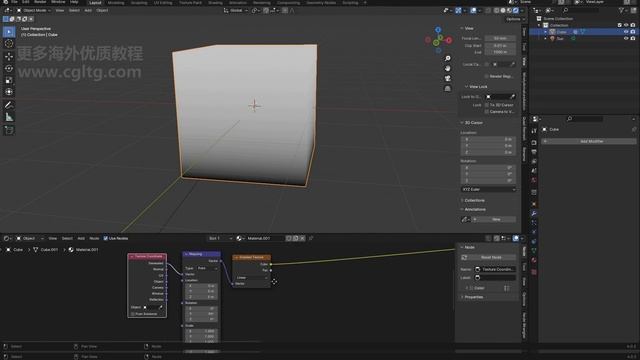The width and height of the screenshot is (640, 360).
Task: Open the Object Mode dropdown
Action: [x=33, y=10]
